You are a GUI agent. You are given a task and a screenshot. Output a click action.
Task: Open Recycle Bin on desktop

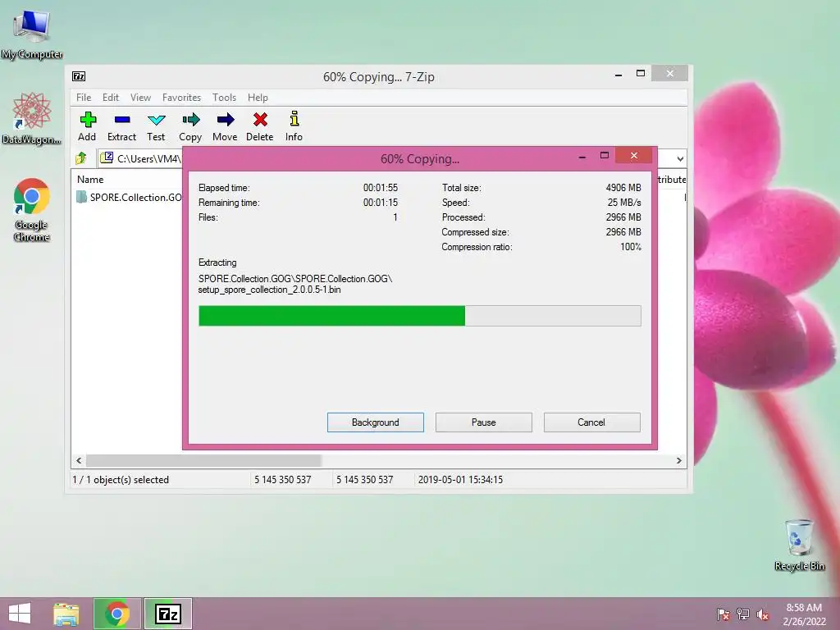coord(799,545)
